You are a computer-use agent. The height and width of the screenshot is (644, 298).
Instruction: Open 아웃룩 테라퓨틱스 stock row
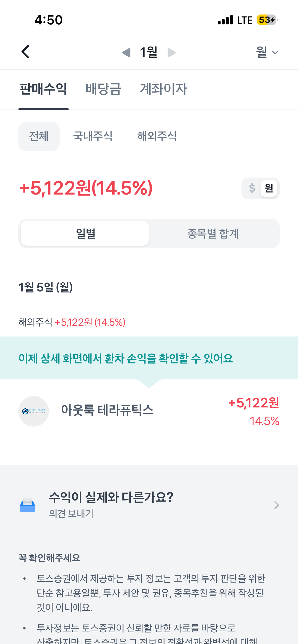click(149, 411)
